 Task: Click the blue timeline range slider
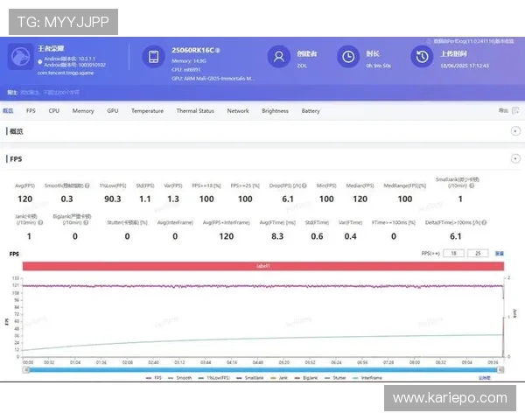262,368
